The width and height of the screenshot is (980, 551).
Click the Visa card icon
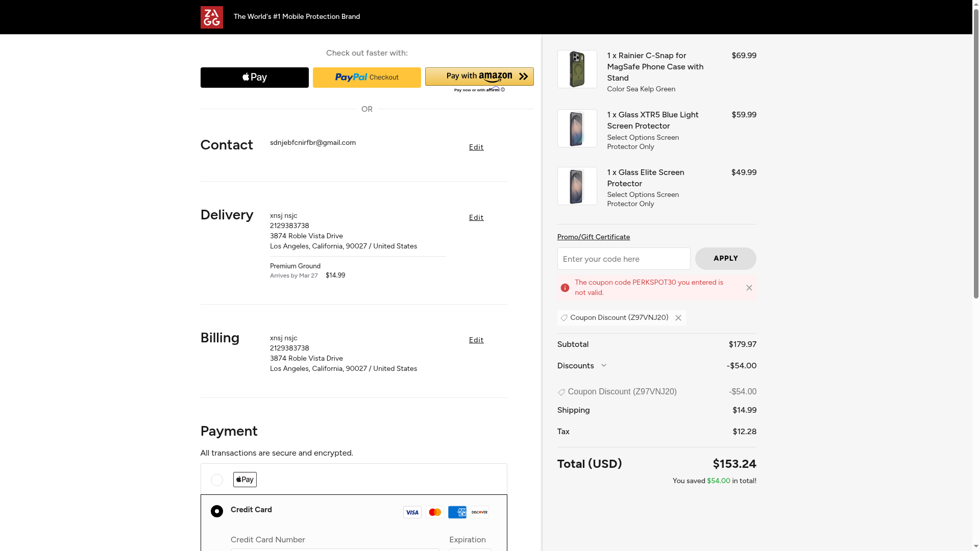tap(412, 512)
